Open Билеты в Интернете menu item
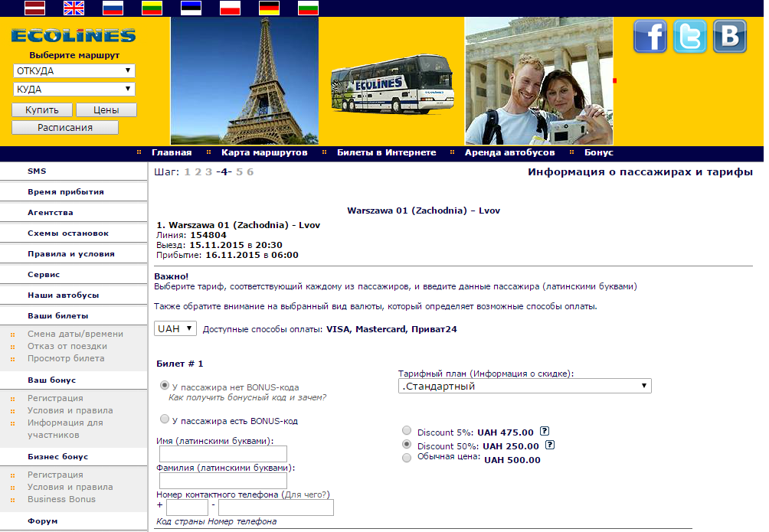This screenshot has width=769, height=532. [387, 152]
